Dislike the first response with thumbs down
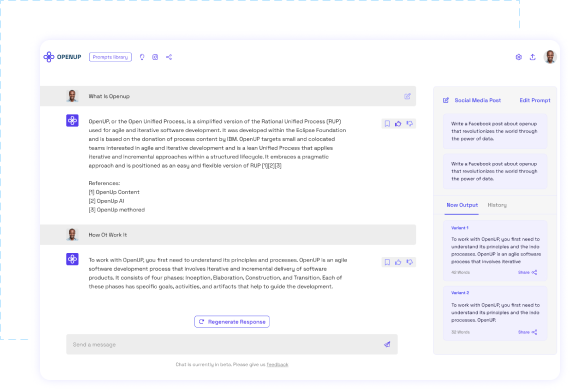Image resolution: width=570 pixels, height=390 pixels. click(409, 124)
